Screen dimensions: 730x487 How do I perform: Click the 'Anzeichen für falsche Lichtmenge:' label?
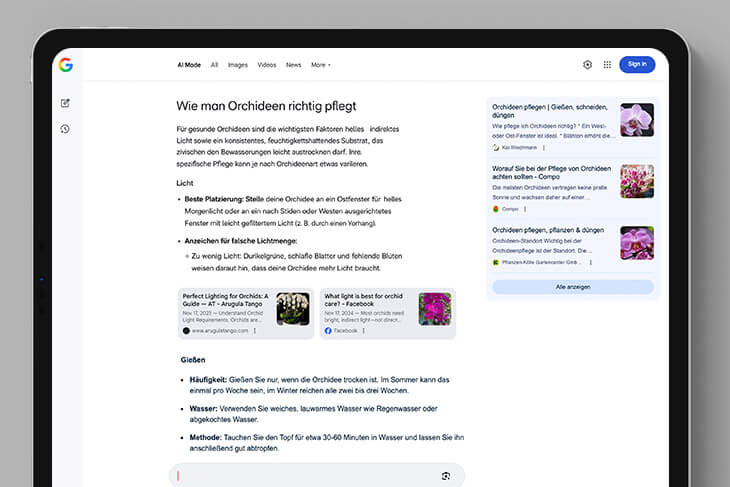click(x=241, y=241)
